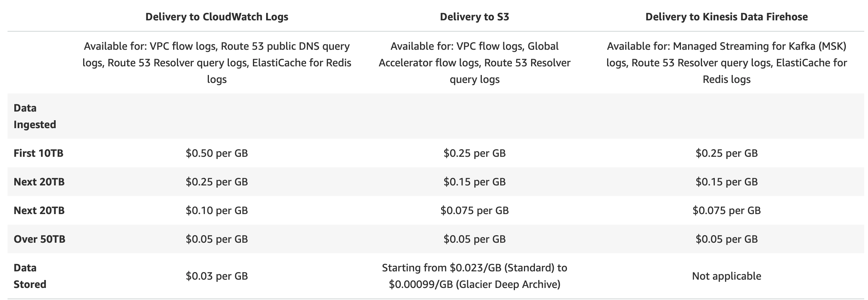Click the $0.10 per GB CloudWatch price
This screenshot has width=868, height=300.
(217, 211)
